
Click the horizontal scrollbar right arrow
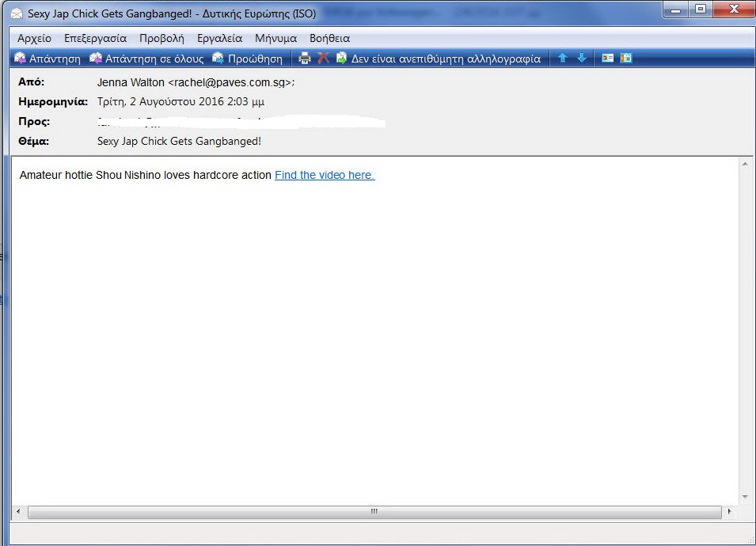729,511
